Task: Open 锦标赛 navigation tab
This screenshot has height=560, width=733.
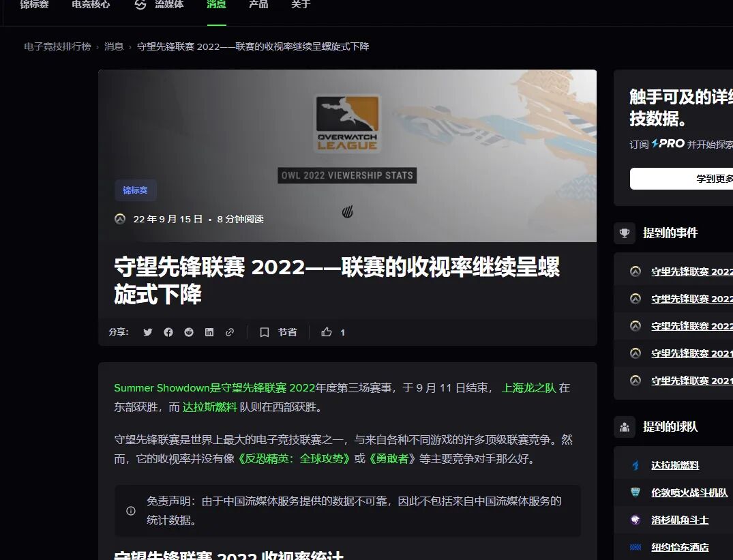Action: click(34, 4)
